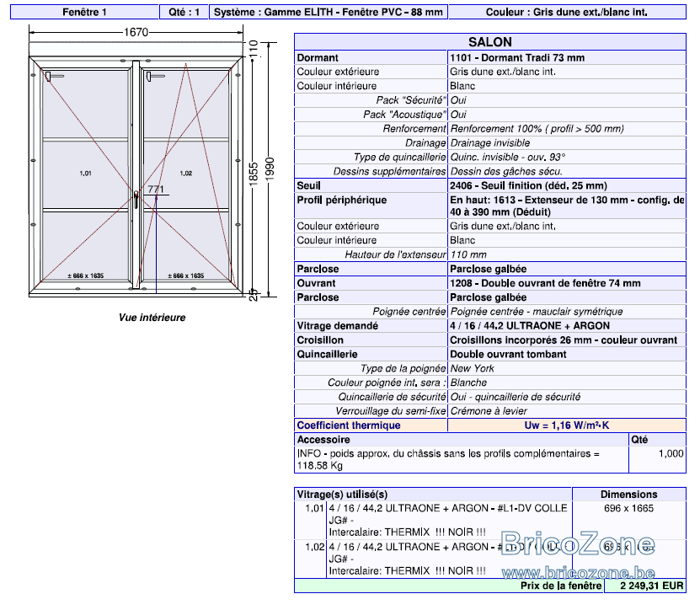Viewport: 700px width, 610px height.
Task: Click the right window handle icon
Action: [x=155, y=77]
